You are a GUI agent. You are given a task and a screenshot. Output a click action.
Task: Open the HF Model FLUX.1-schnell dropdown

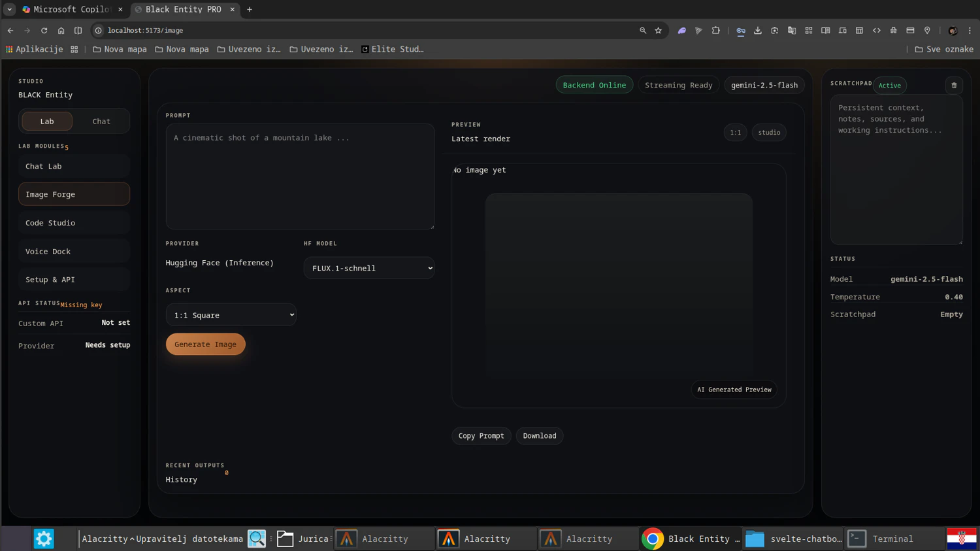point(369,268)
